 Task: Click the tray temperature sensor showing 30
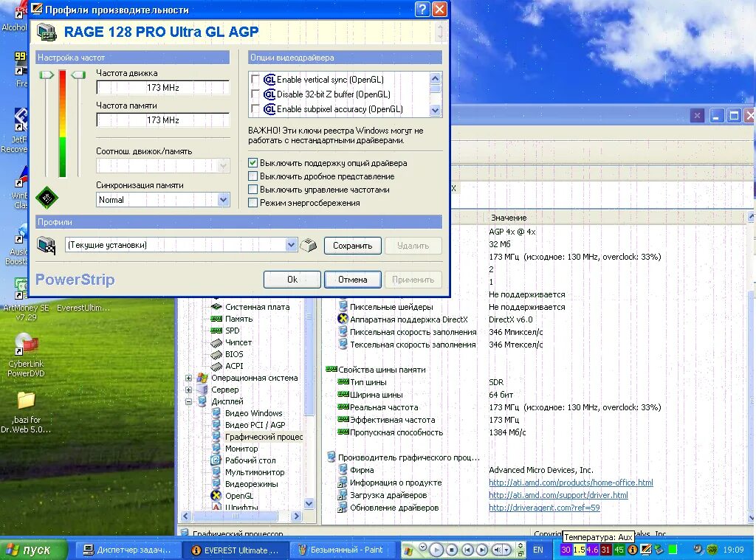(x=566, y=550)
